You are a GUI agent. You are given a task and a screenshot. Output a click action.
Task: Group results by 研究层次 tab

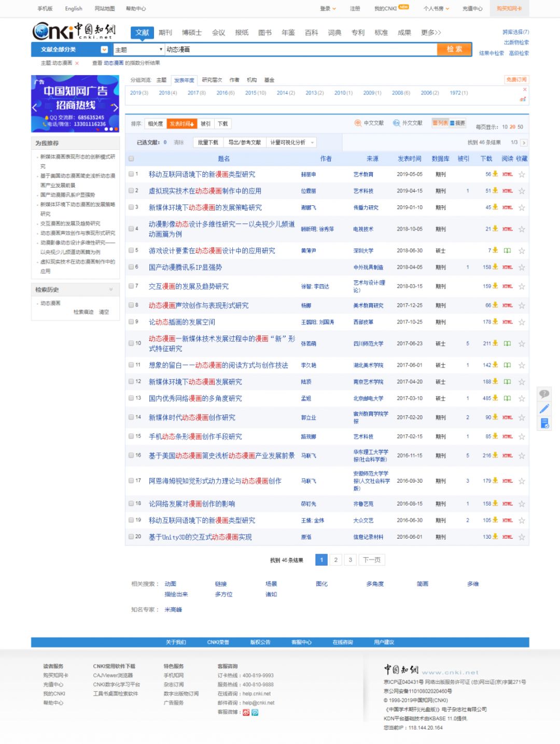tap(212, 80)
